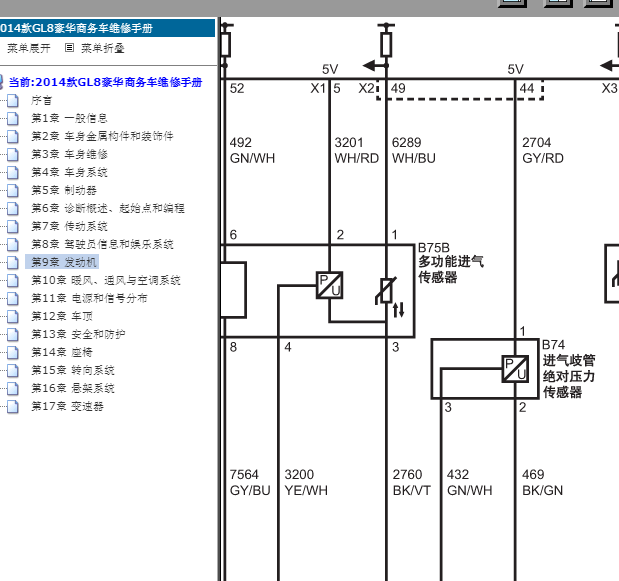Click the B75B 多功能进气传感器 label
619x581 pixels.
[x=451, y=262]
